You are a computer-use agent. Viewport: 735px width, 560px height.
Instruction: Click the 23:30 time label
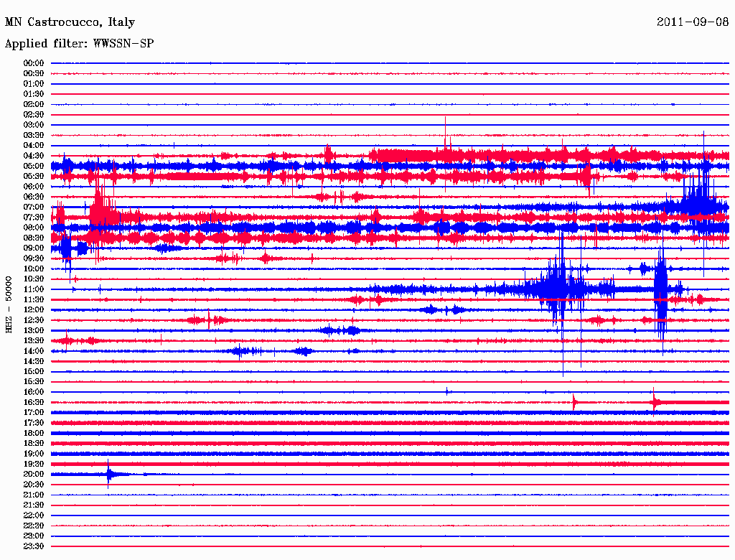[x=33, y=546]
